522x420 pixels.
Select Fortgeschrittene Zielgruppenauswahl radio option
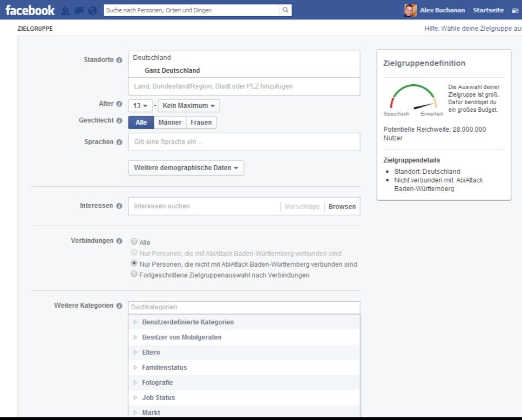134,274
